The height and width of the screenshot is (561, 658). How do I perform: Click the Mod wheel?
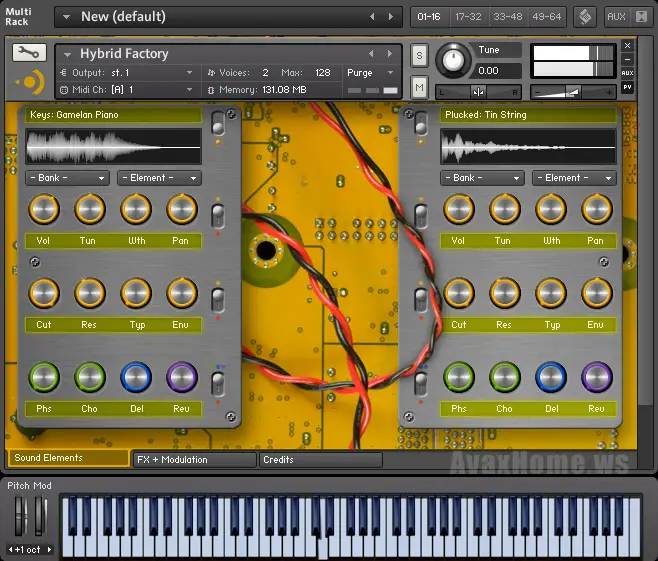point(40,516)
